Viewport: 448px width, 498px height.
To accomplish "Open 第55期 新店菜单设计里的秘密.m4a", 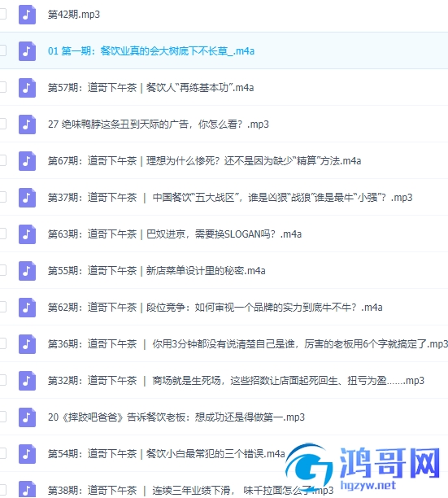I will (156, 271).
